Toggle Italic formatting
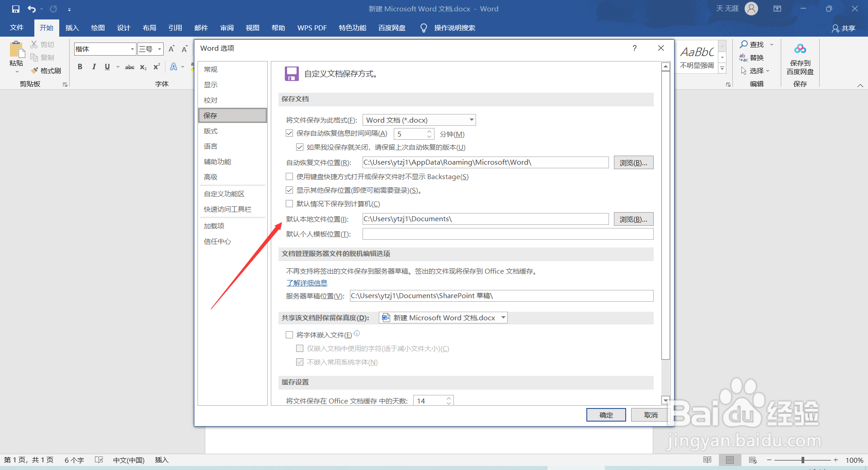Image resolution: width=868 pixels, height=470 pixels. pyautogui.click(x=94, y=67)
